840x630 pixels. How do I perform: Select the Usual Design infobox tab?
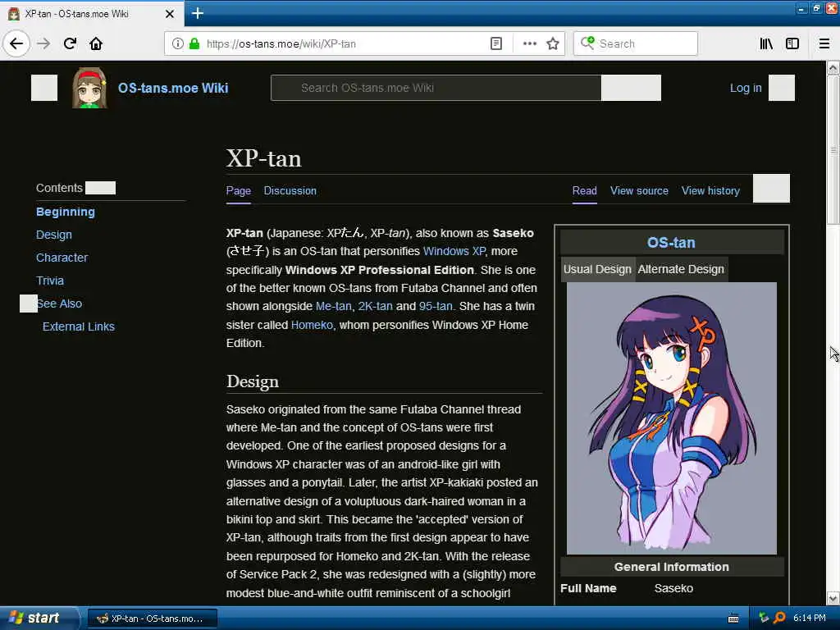[x=597, y=269]
